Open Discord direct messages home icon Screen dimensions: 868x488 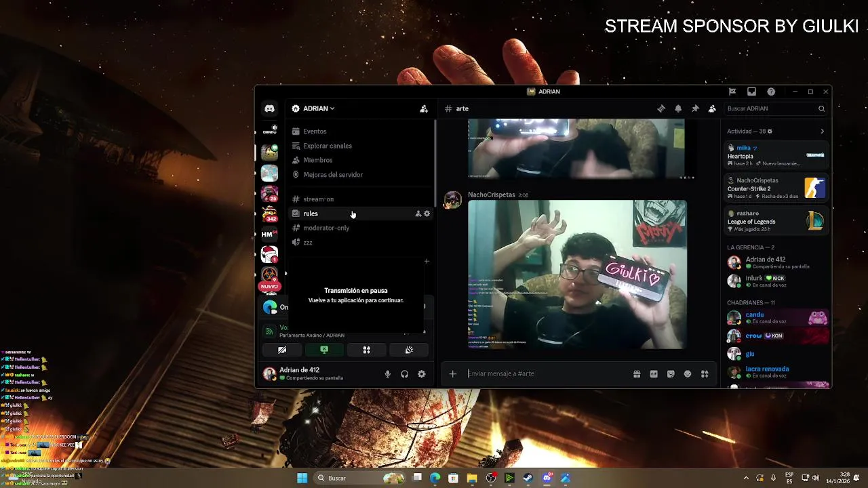pos(270,108)
